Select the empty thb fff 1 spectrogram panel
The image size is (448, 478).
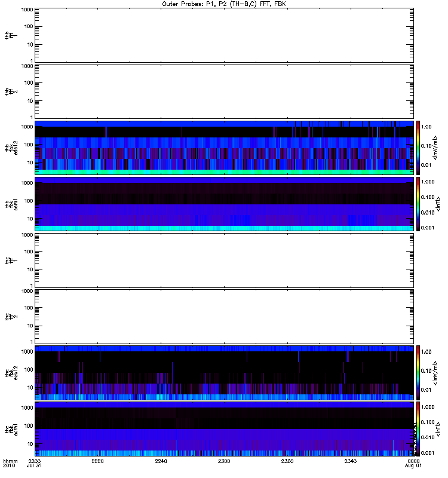point(225,35)
